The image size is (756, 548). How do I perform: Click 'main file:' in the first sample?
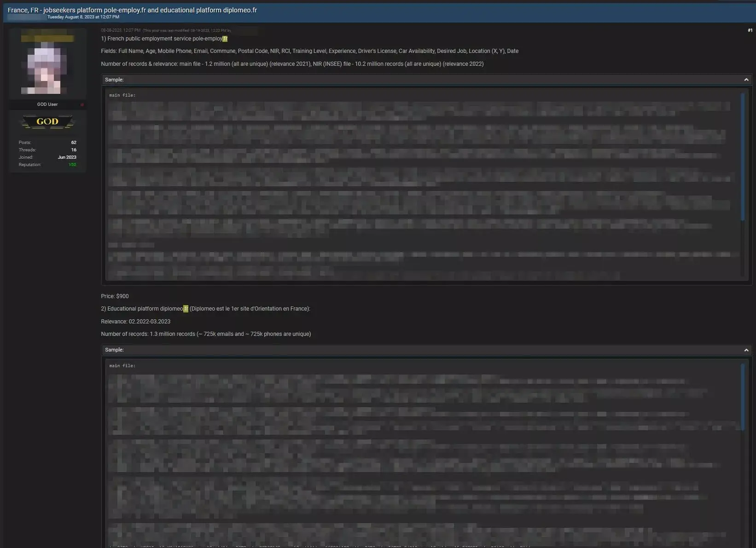click(122, 95)
